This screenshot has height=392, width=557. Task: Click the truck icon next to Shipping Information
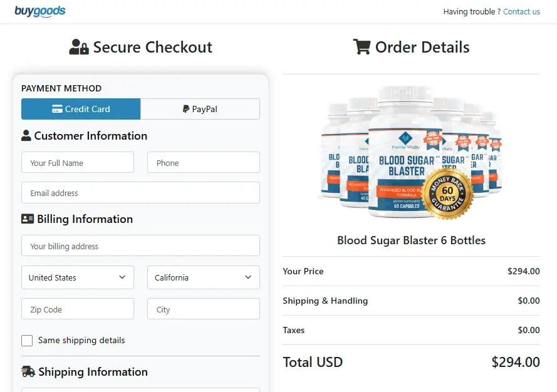pyautogui.click(x=28, y=371)
